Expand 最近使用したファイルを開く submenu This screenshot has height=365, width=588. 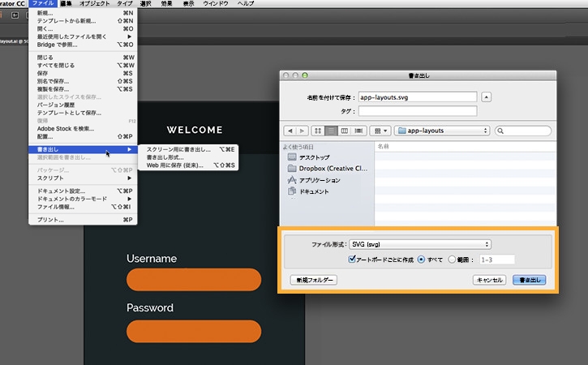coord(83,36)
